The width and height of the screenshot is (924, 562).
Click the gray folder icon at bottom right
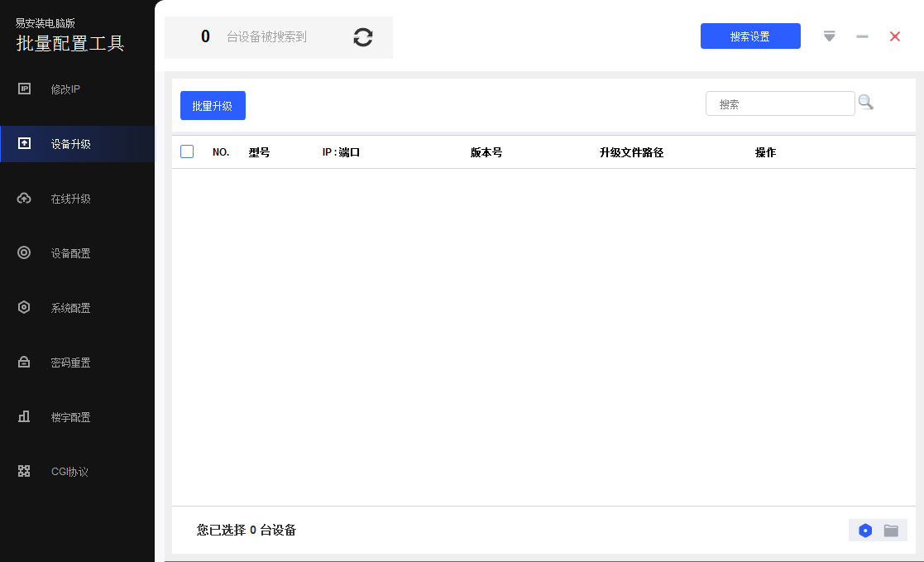click(x=891, y=531)
